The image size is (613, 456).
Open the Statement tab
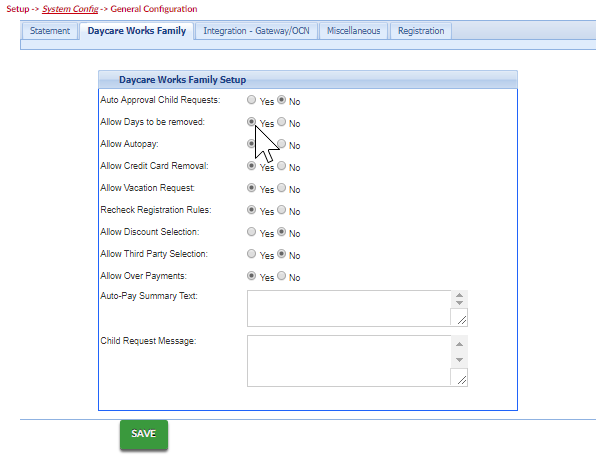click(50, 31)
